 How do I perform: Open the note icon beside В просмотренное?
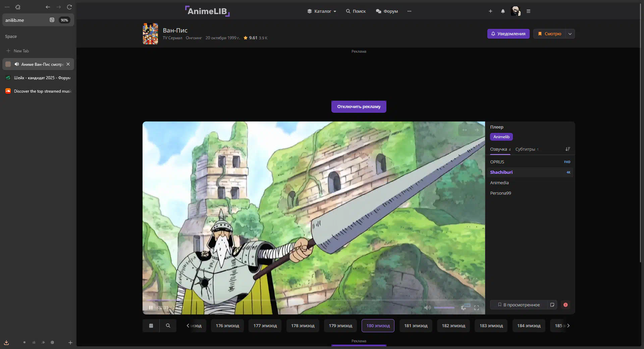pyautogui.click(x=552, y=305)
